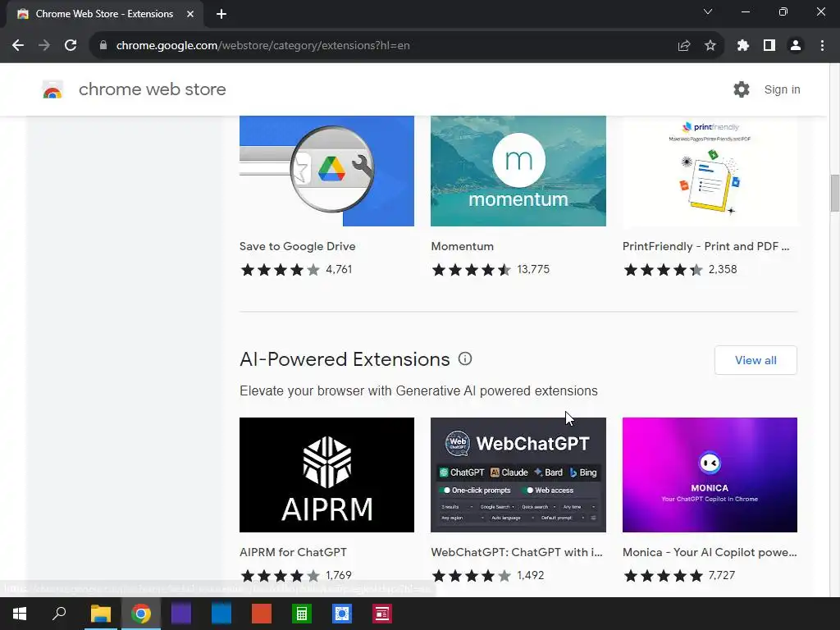Click the Chrome Web Store logo

[52, 90]
